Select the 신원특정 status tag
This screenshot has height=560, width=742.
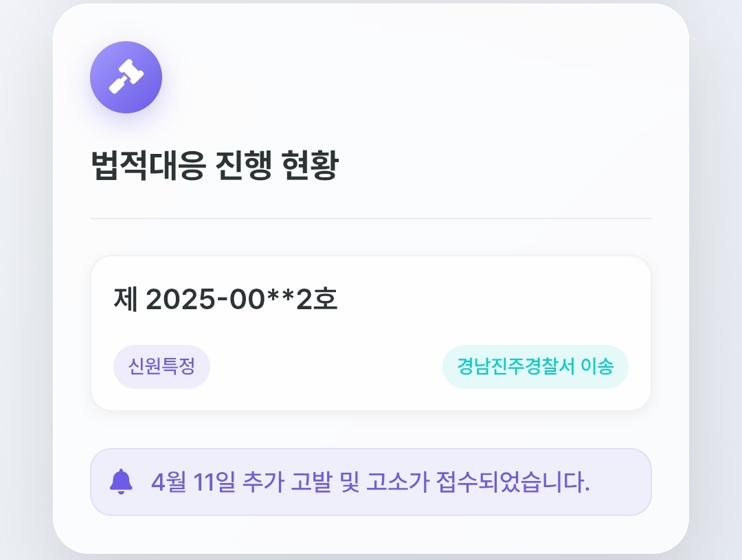click(161, 367)
